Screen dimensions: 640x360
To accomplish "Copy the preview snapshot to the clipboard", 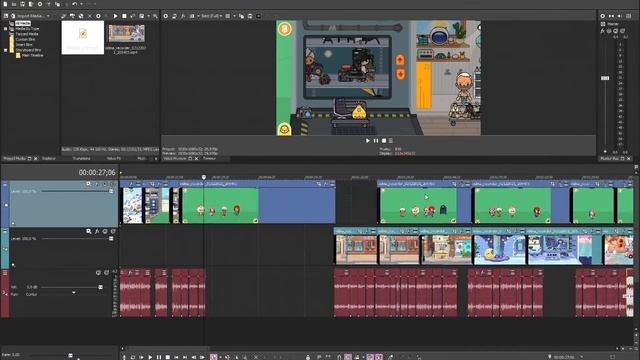I will click(241, 16).
